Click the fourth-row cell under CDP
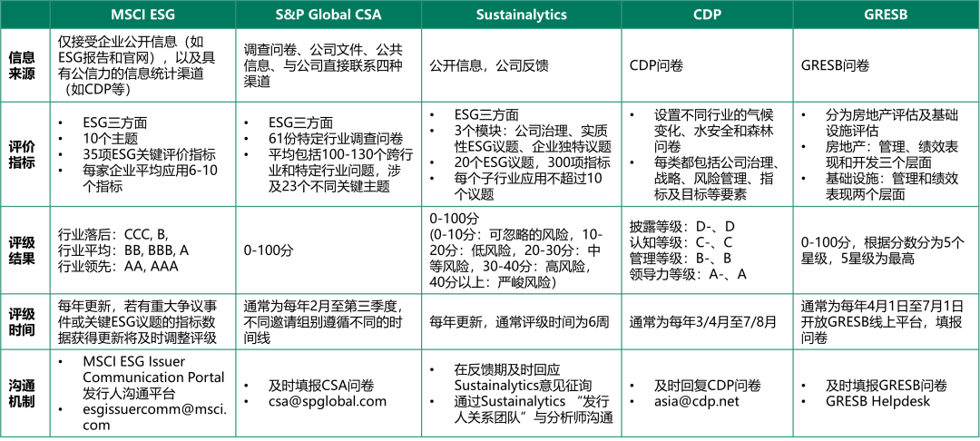Viewport: 980px width, 441px height. 707,321
